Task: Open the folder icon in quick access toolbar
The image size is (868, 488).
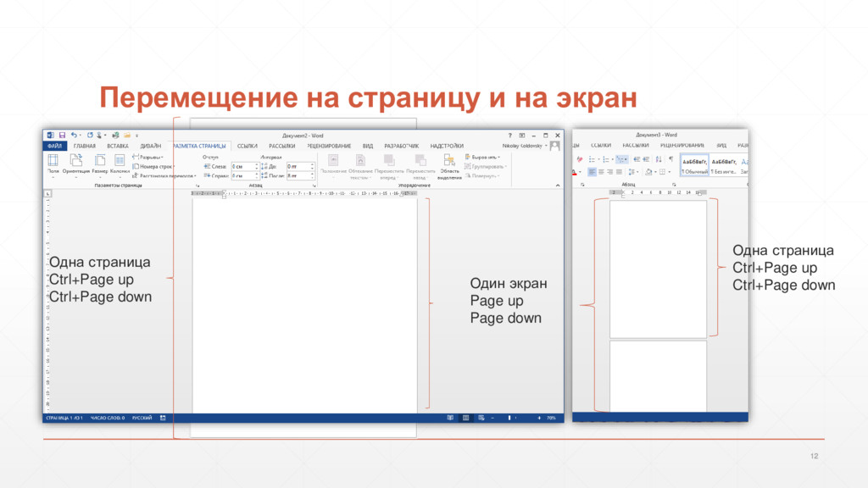Action: [127, 135]
